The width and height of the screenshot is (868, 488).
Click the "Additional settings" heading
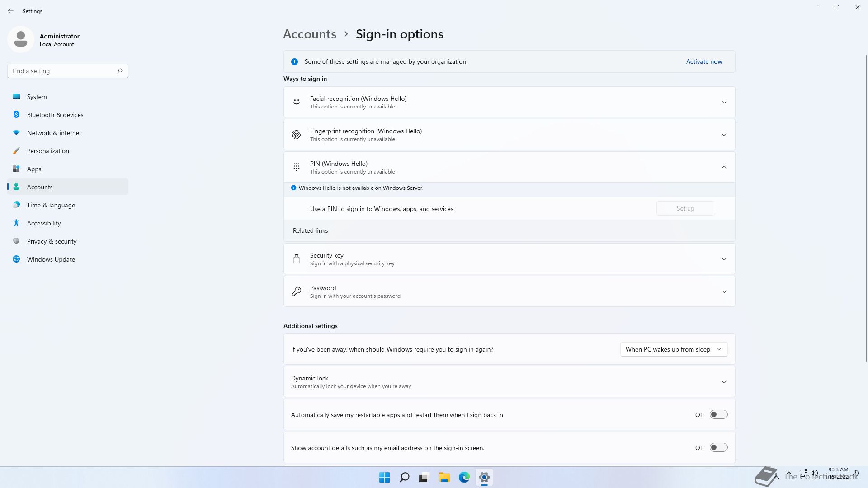pyautogui.click(x=311, y=326)
